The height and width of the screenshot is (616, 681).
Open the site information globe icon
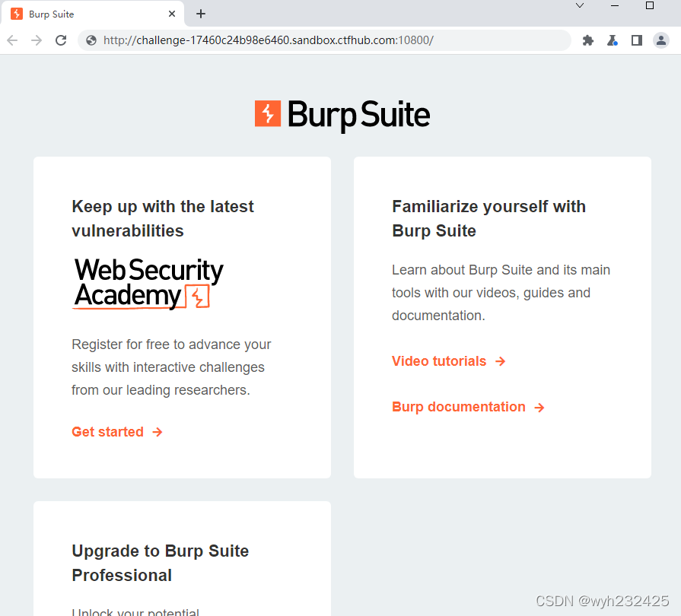click(x=91, y=40)
